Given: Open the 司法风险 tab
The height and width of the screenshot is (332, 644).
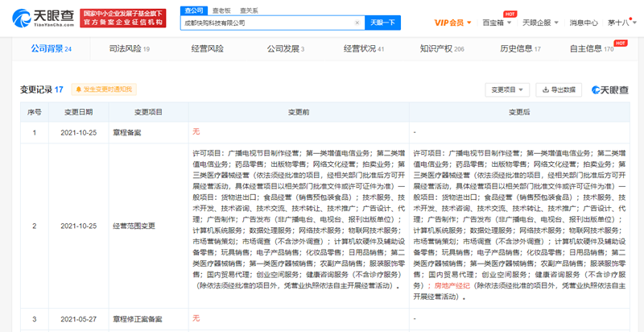Looking at the screenshot, I should point(129,49).
